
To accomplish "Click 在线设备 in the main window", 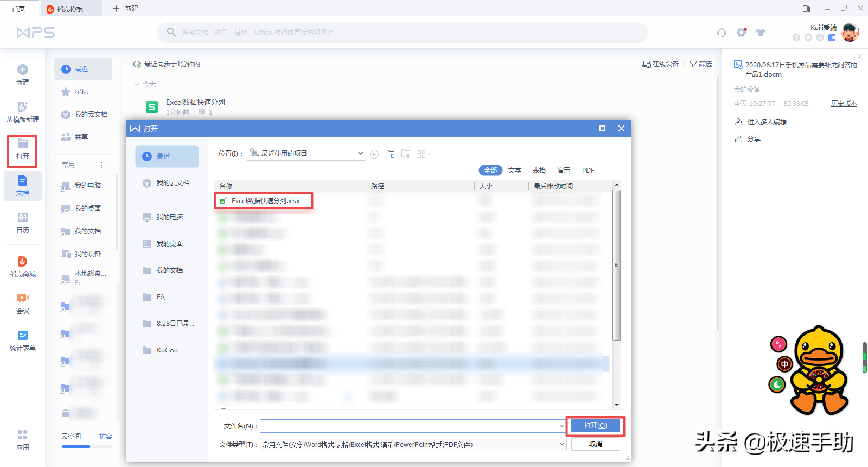I will click(660, 64).
